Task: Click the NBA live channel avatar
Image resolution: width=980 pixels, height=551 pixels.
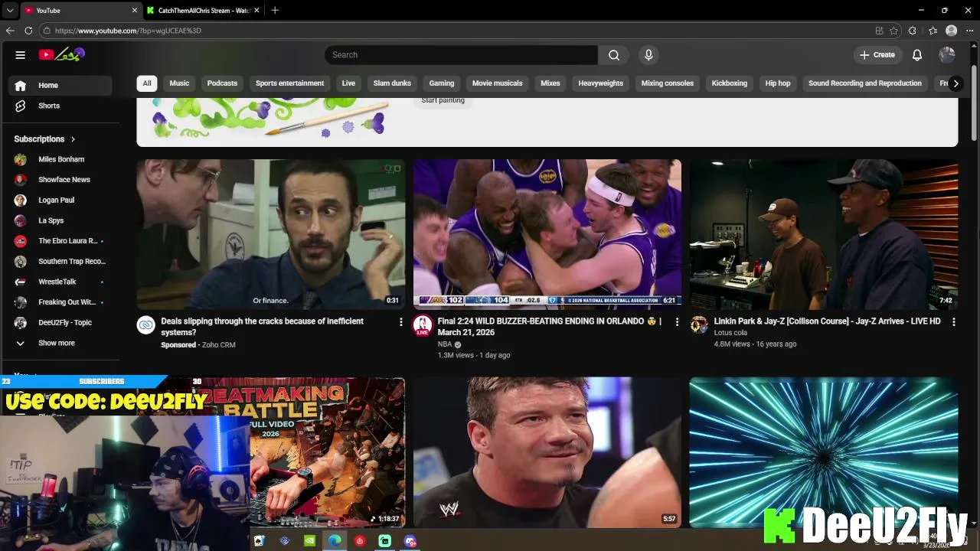Action: (x=423, y=325)
